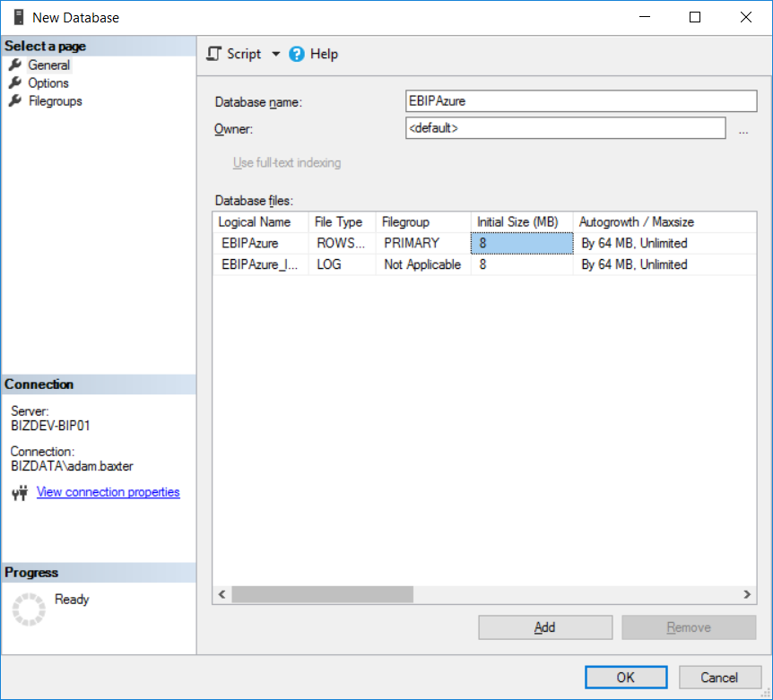773x700 pixels.
Task: Minimize the New Database window
Action: pos(645,17)
